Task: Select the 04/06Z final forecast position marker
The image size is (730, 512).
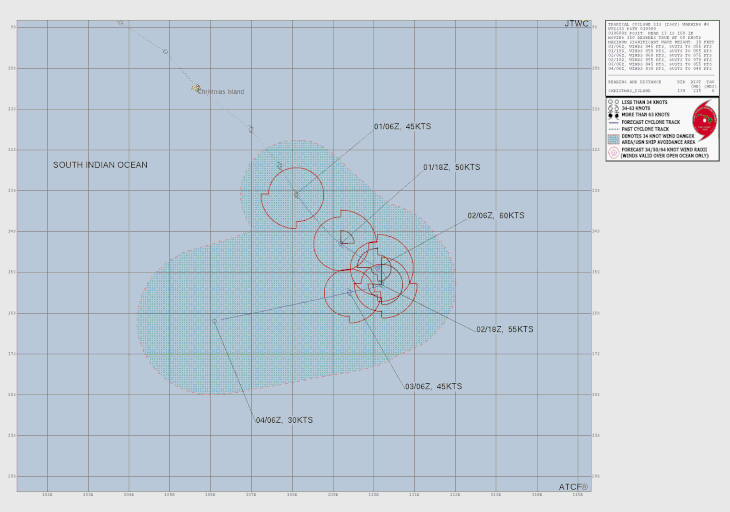Action: coord(214,321)
